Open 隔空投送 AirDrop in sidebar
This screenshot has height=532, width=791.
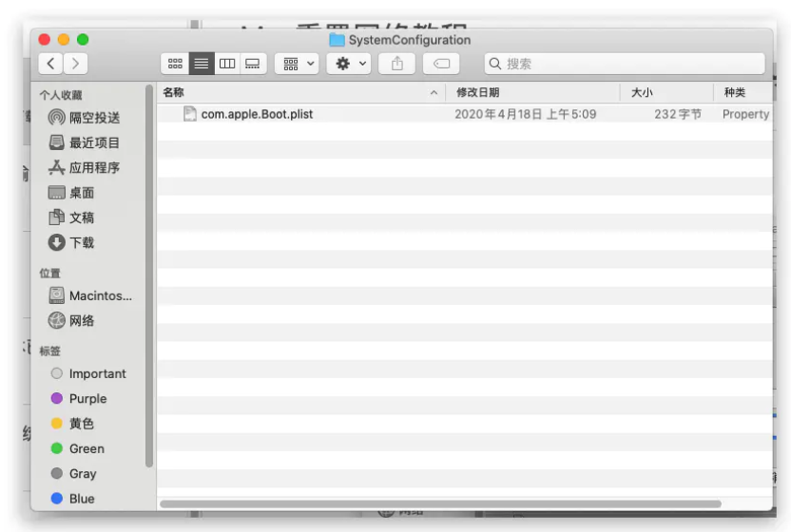point(94,118)
